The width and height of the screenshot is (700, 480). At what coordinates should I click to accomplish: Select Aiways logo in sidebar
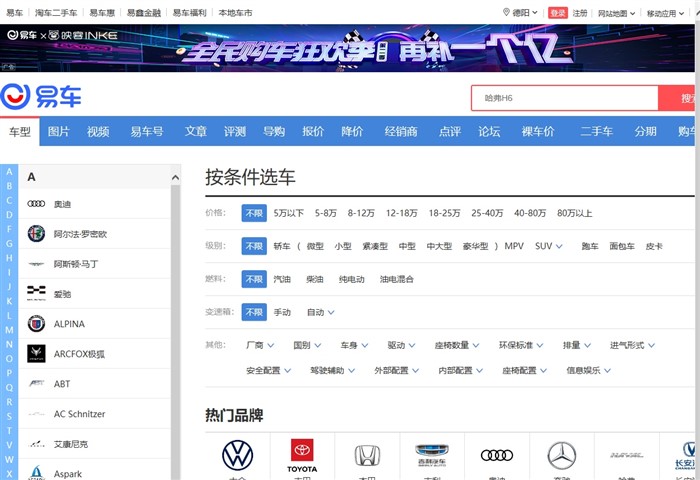[36, 293]
